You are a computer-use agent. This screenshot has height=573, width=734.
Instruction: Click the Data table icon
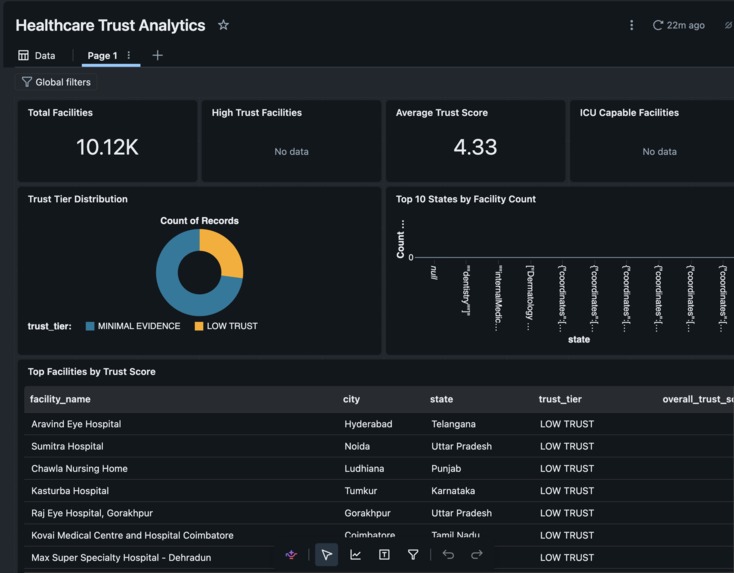pos(23,55)
